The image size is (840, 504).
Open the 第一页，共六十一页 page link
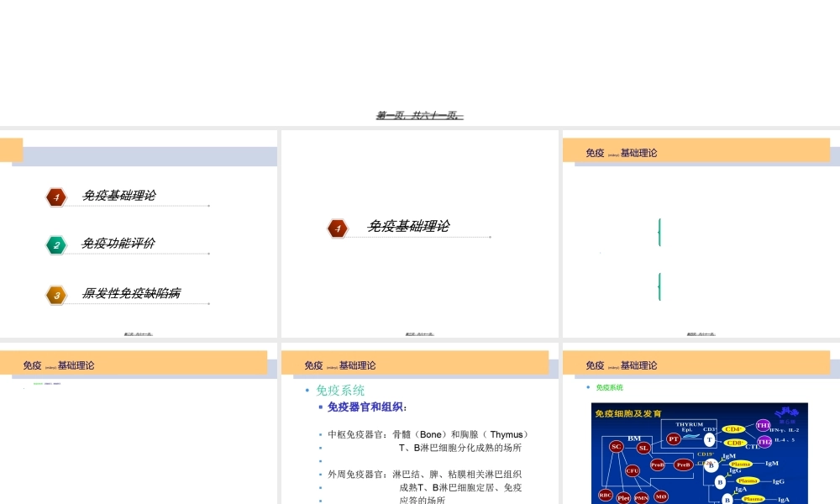[419, 115]
